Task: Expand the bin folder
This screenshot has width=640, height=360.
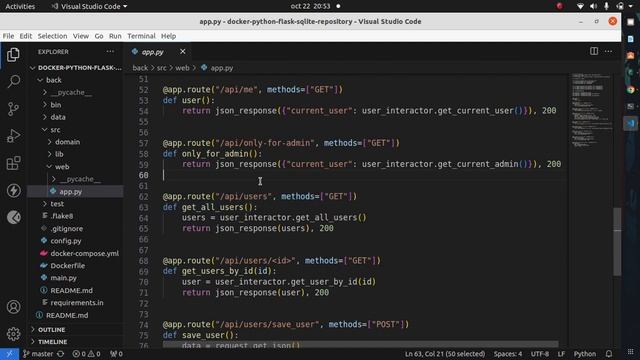Action: [x=76, y=105]
